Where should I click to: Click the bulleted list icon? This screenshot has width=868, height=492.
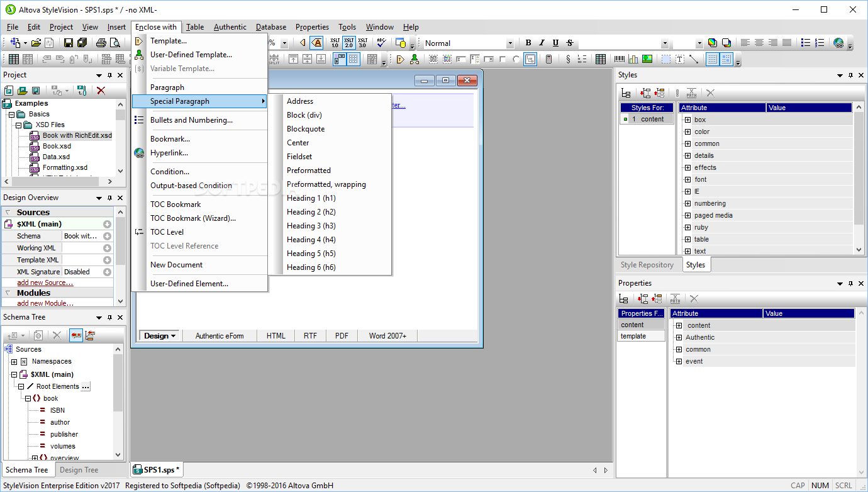806,43
